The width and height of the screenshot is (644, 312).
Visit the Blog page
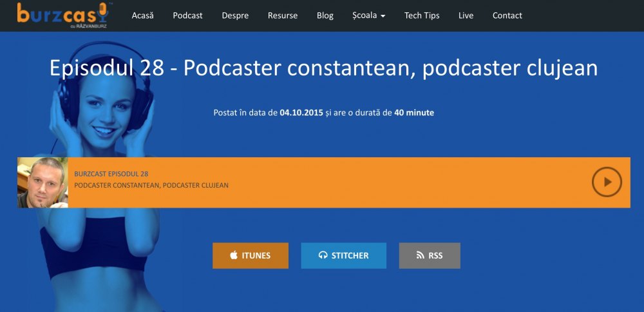coord(325,15)
